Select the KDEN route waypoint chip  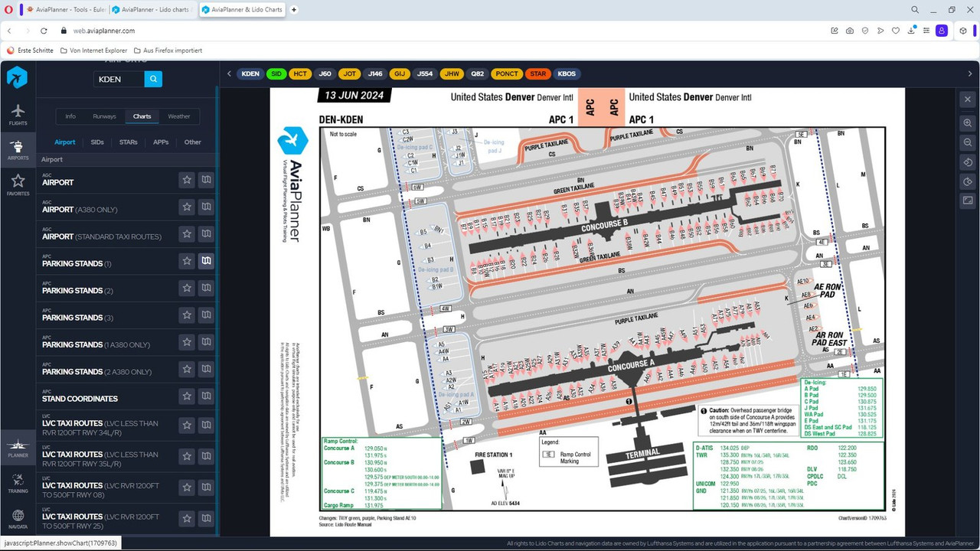250,74
